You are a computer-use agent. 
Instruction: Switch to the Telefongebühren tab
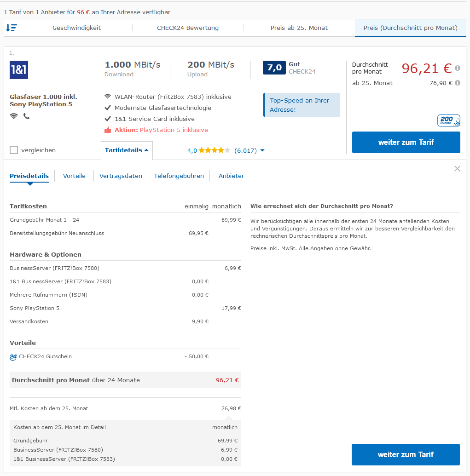(x=179, y=176)
